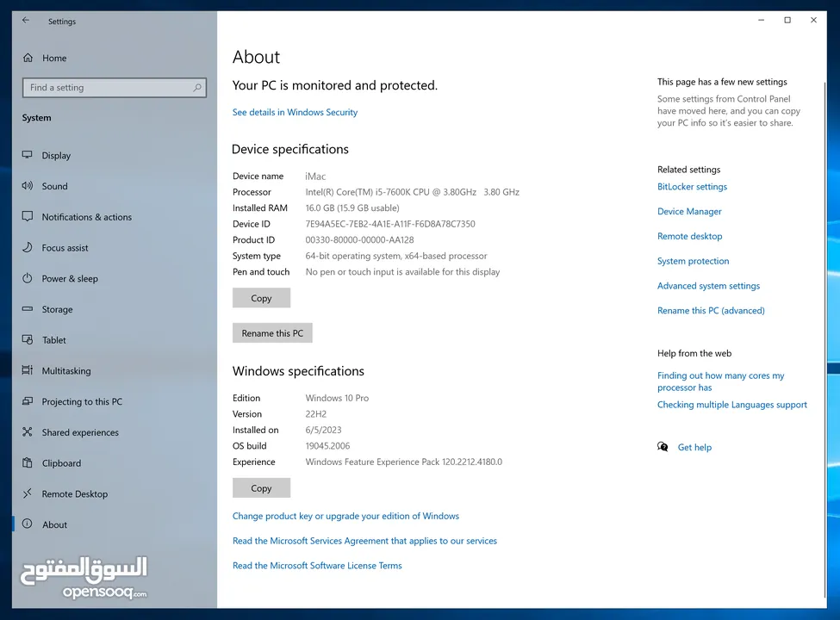The height and width of the screenshot is (620, 840).
Task: Open BitLocker settings link
Action: click(x=692, y=186)
